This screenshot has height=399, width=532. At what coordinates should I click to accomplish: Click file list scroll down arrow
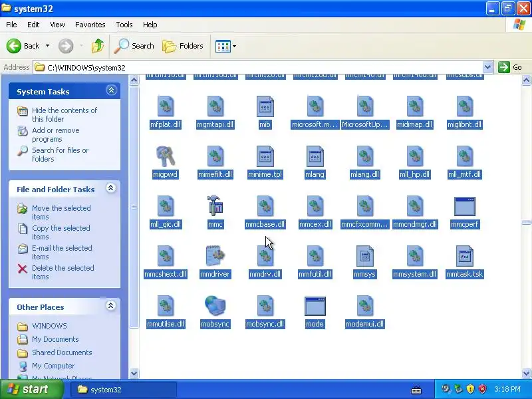[x=526, y=374]
